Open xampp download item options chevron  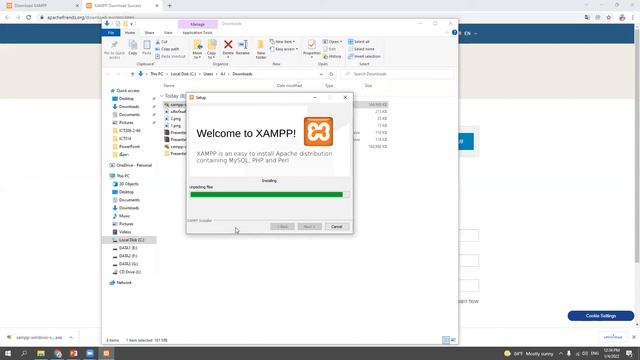pos(71,338)
